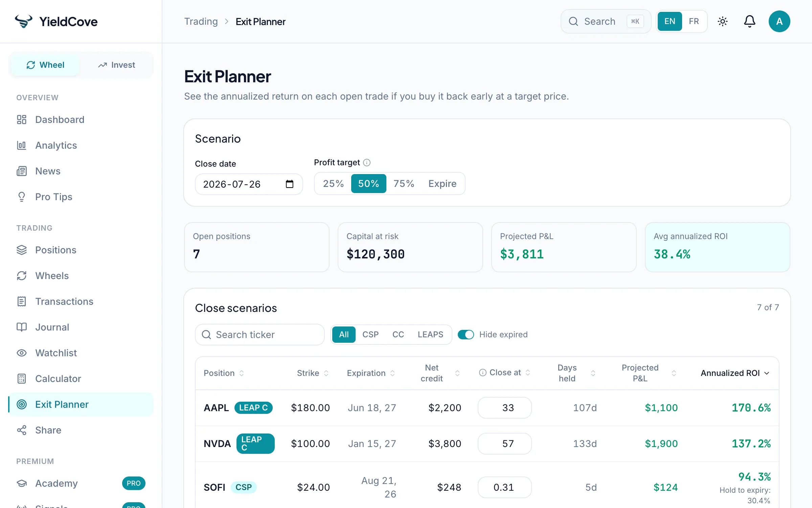Switch to Wheel mode
Image resolution: width=812 pixels, height=508 pixels.
(45, 65)
